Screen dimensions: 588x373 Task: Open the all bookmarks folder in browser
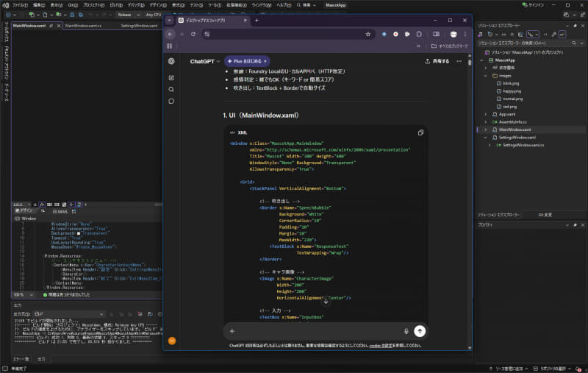449,46
